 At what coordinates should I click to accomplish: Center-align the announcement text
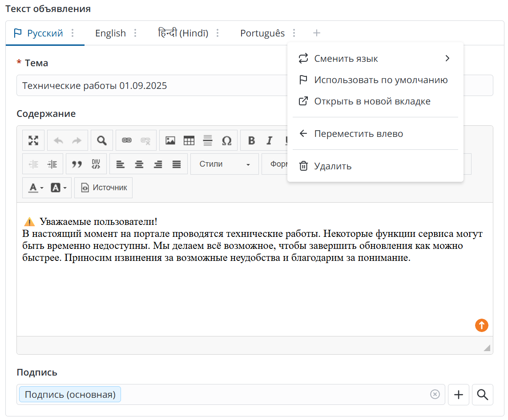tap(139, 164)
